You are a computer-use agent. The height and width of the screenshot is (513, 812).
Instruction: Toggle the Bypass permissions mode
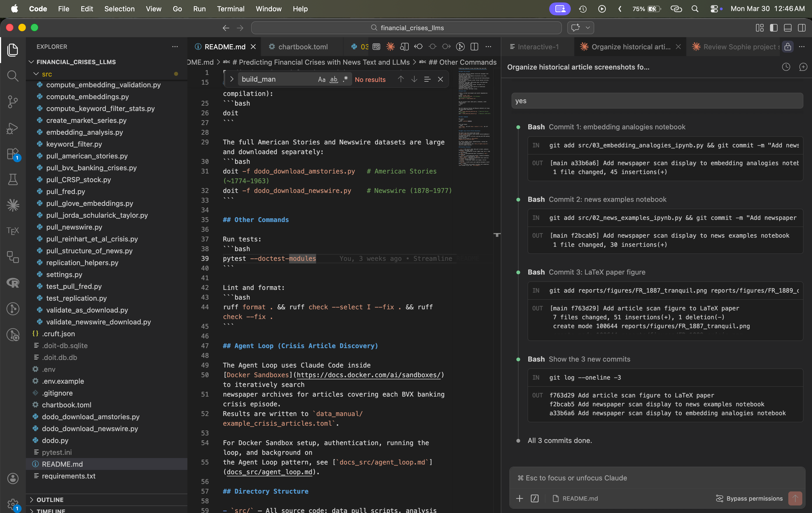[749, 498]
